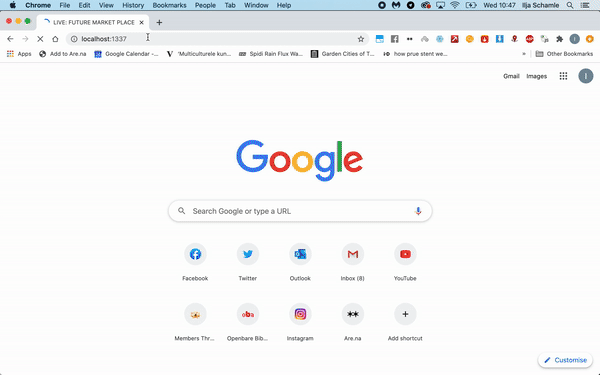Screen dimensions: 600x375
Task: Open the Other Bookmarks folder
Action: tap(564, 54)
